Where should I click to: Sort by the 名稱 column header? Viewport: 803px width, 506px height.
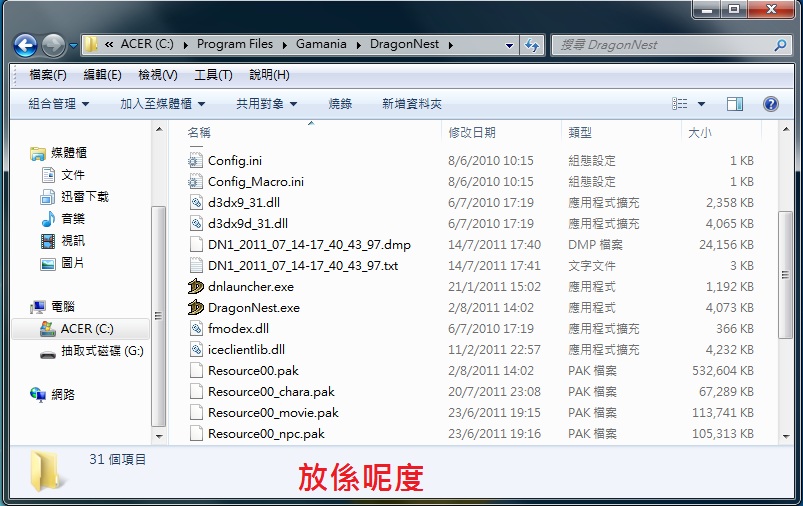[199, 133]
